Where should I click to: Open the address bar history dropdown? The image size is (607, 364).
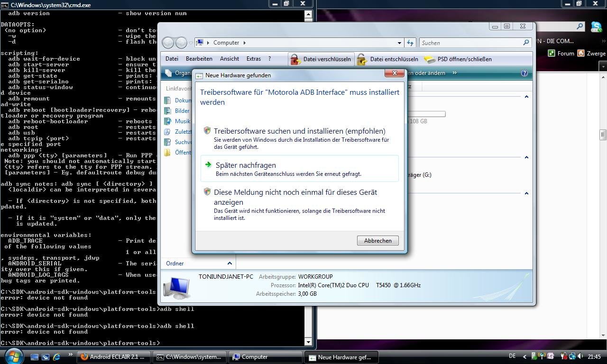coord(399,43)
